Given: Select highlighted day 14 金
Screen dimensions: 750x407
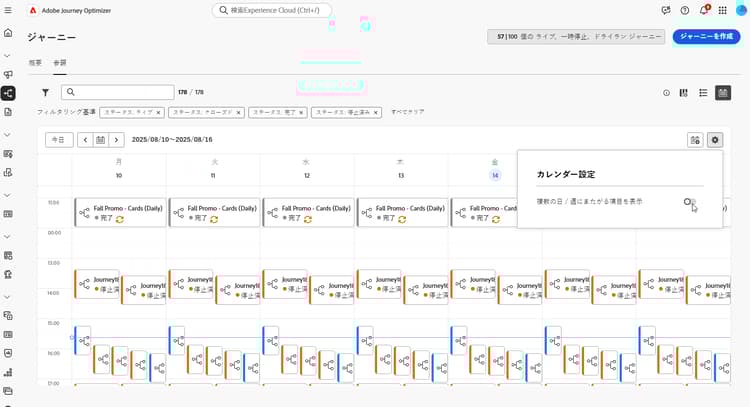Looking at the screenshot, I should pos(495,175).
